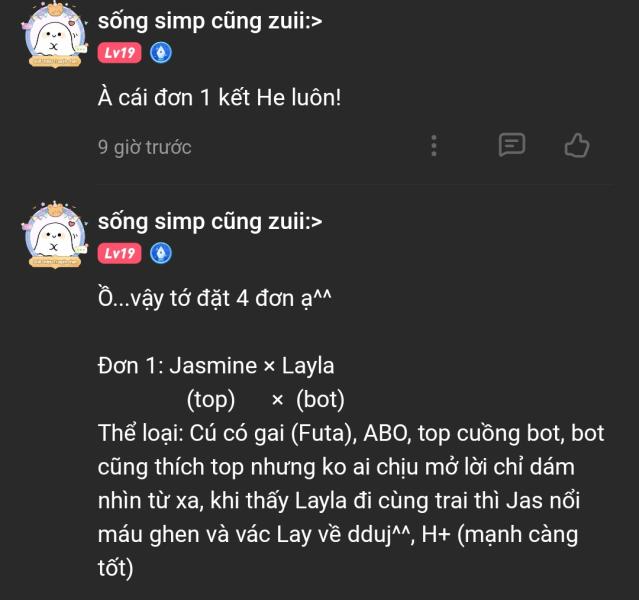639x600 pixels.
Task: Open reply icon on first comment
Action: pos(512,145)
